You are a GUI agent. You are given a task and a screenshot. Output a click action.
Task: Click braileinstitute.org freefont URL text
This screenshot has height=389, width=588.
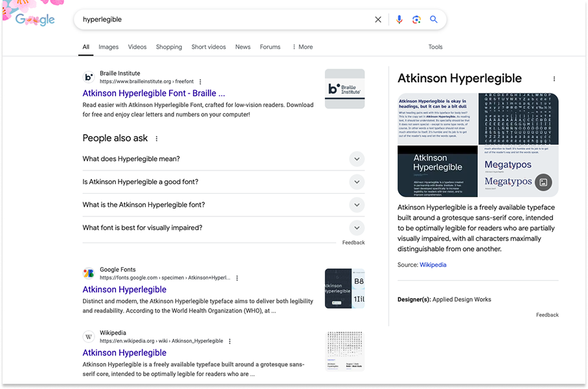tap(146, 82)
